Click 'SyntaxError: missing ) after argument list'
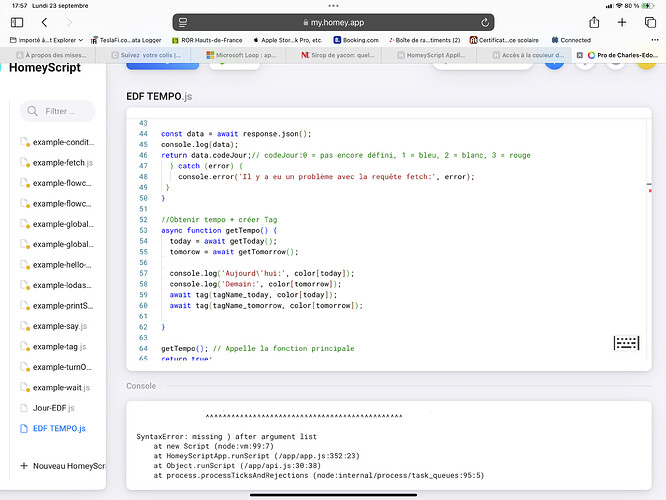The image size is (666, 500). pyautogui.click(x=226, y=437)
